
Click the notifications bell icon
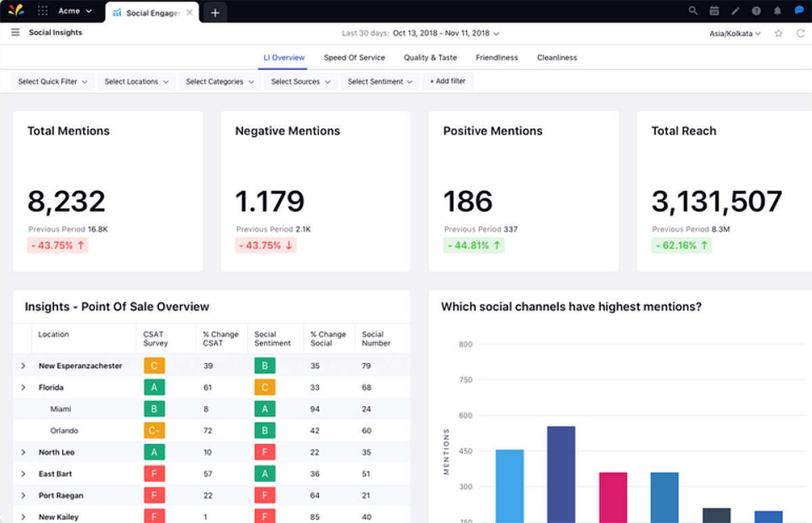tap(778, 11)
